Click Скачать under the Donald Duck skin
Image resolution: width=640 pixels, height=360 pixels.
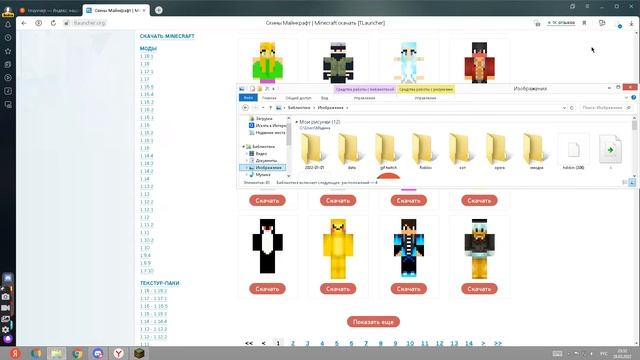tap(479, 289)
